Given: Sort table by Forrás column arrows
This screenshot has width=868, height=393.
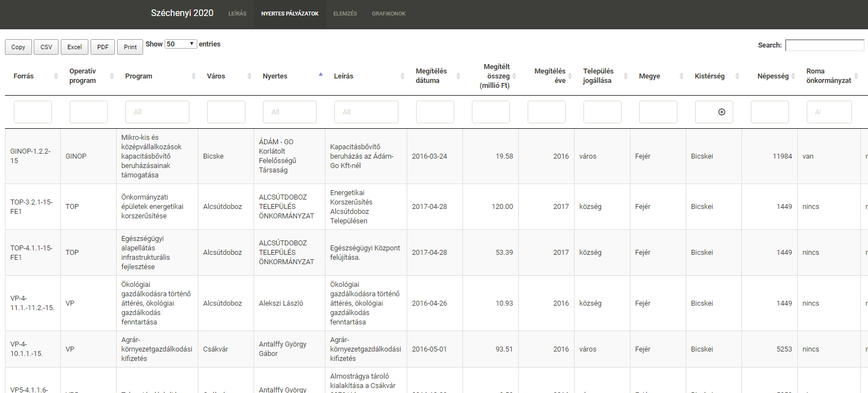Looking at the screenshot, I should (x=56, y=76).
